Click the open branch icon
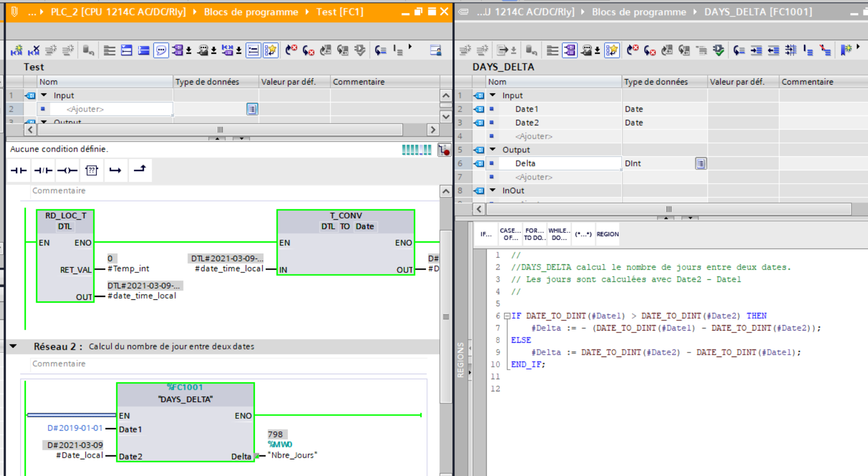Viewport: 868px width, 476px height. coord(115,170)
